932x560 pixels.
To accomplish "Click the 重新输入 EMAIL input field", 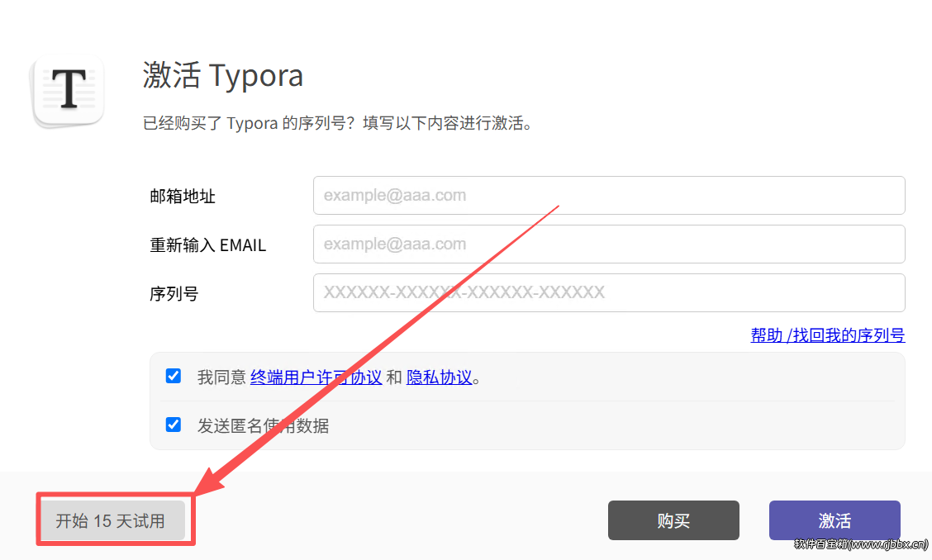I will [x=609, y=244].
